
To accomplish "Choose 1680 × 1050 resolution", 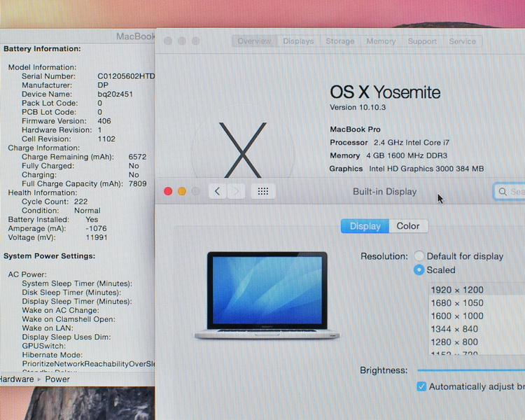I will point(477,303).
